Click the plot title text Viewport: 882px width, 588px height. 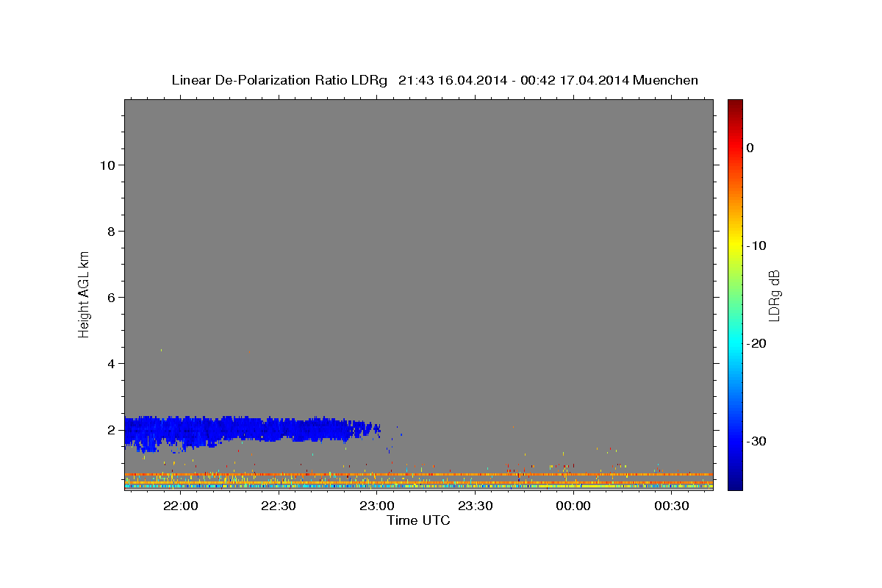(x=434, y=80)
